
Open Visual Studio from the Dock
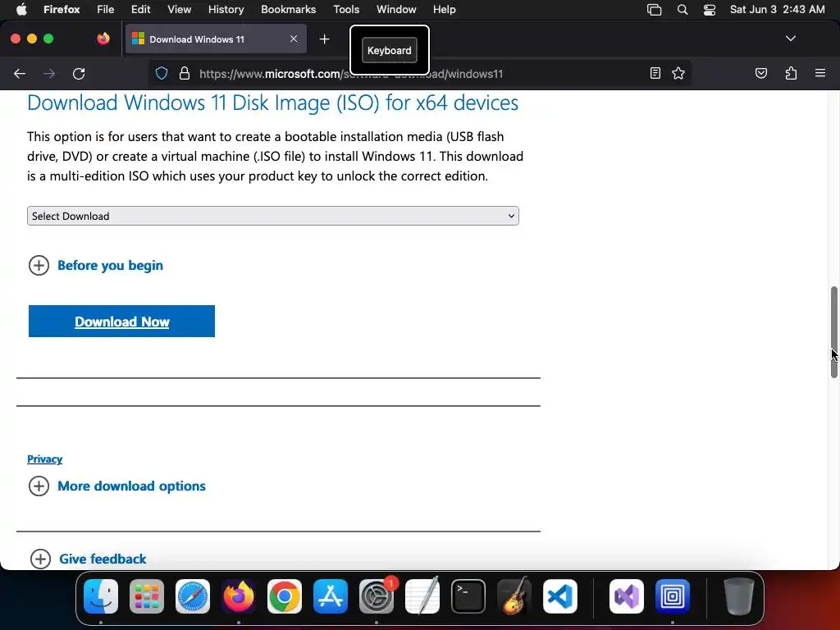click(626, 596)
